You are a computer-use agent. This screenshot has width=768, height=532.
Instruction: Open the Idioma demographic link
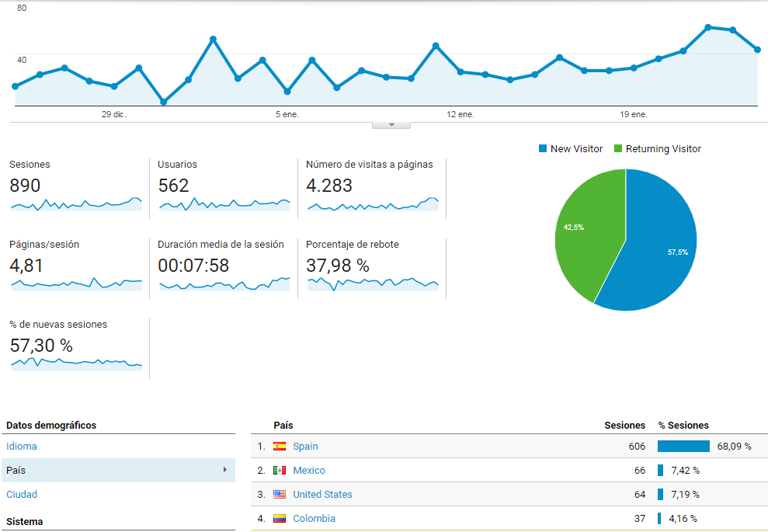point(22,447)
